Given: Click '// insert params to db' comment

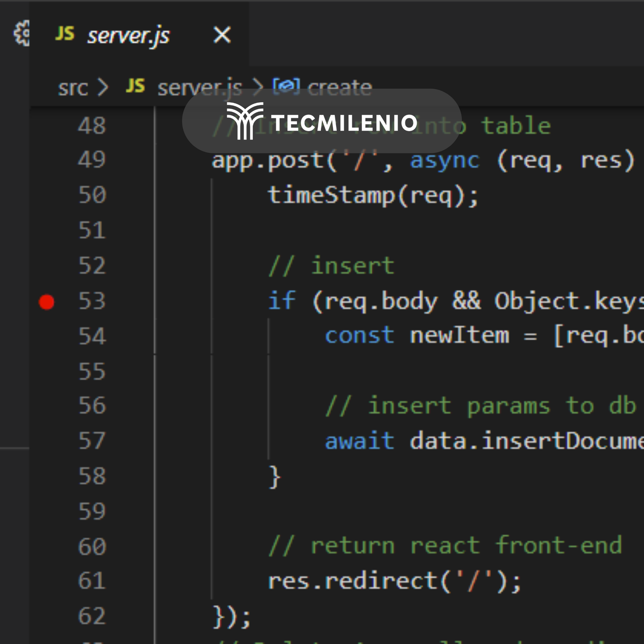Looking at the screenshot, I should click(480, 406).
